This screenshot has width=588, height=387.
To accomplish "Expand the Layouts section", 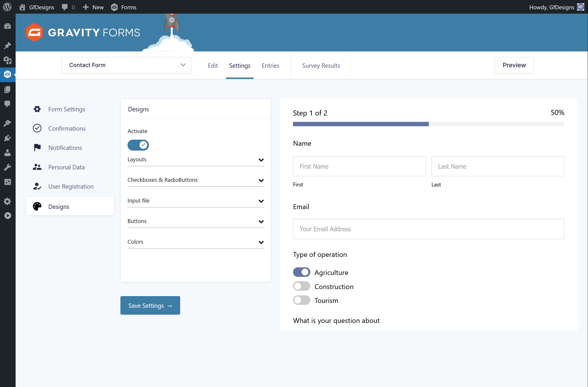I will pos(196,160).
